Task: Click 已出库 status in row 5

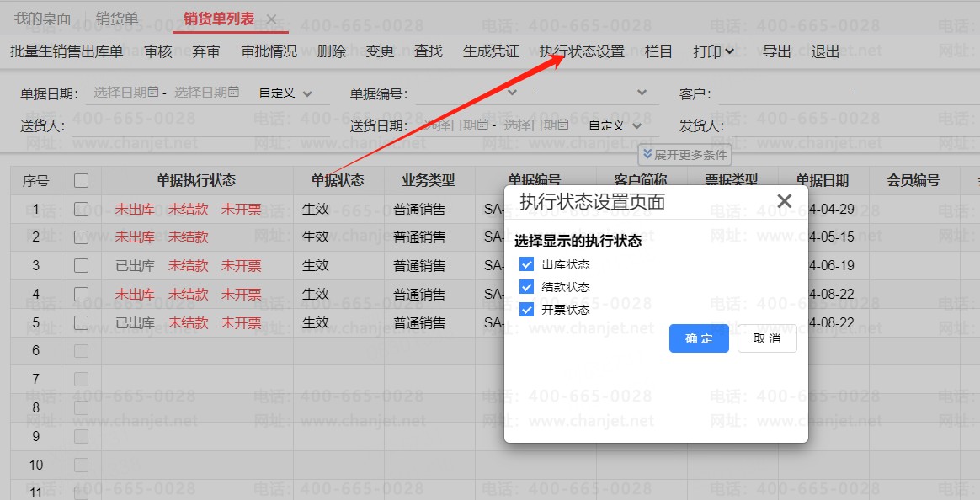Action: pyautogui.click(x=135, y=322)
